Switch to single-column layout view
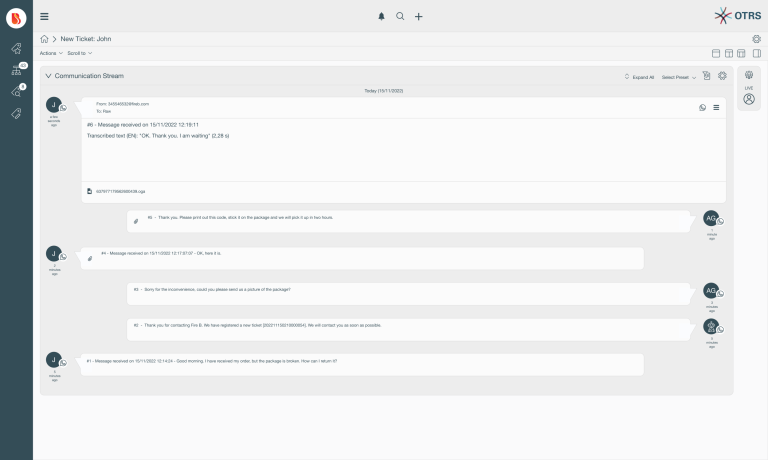The width and height of the screenshot is (768, 460). pos(715,53)
